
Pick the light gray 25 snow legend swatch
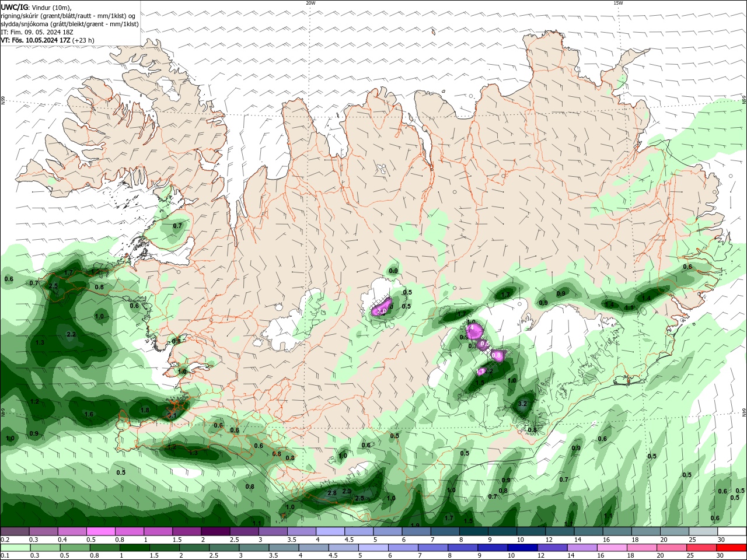(x=703, y=531)
